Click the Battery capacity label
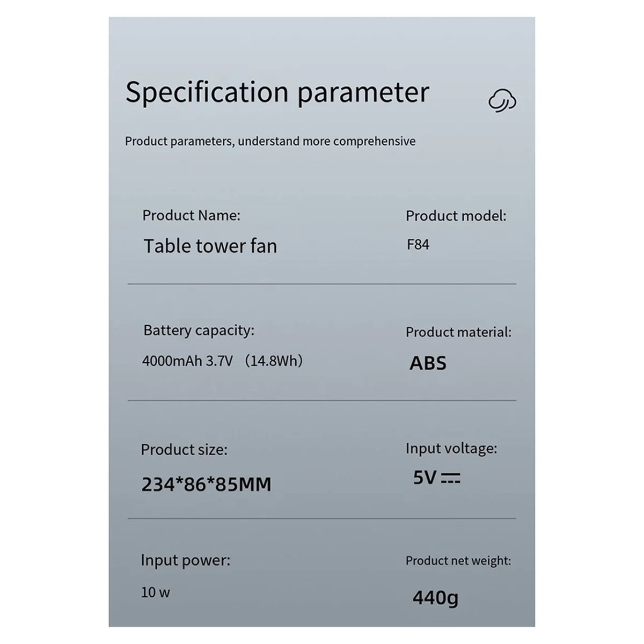Viewport: 644px width, 644px height. tap(199, 331)
